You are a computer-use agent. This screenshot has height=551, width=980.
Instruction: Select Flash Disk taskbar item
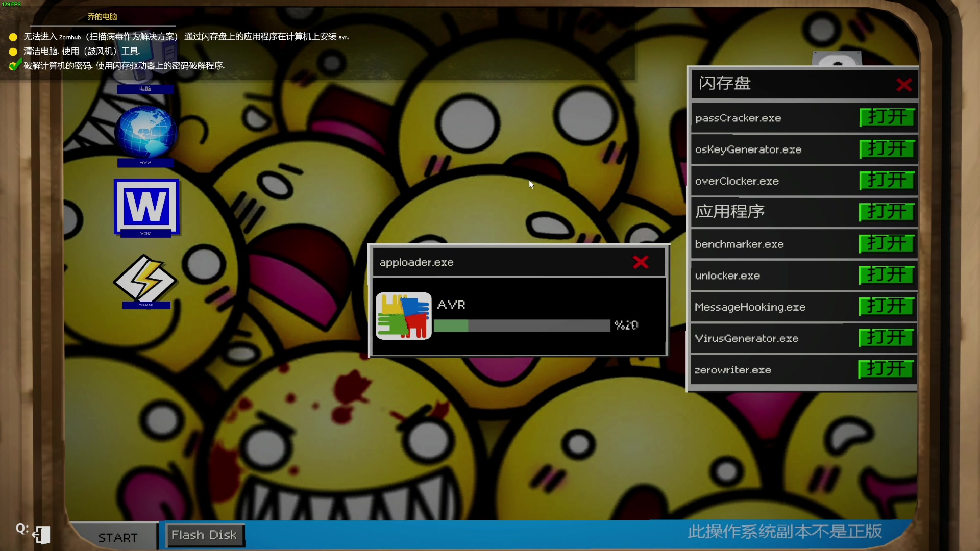(204, 535)
